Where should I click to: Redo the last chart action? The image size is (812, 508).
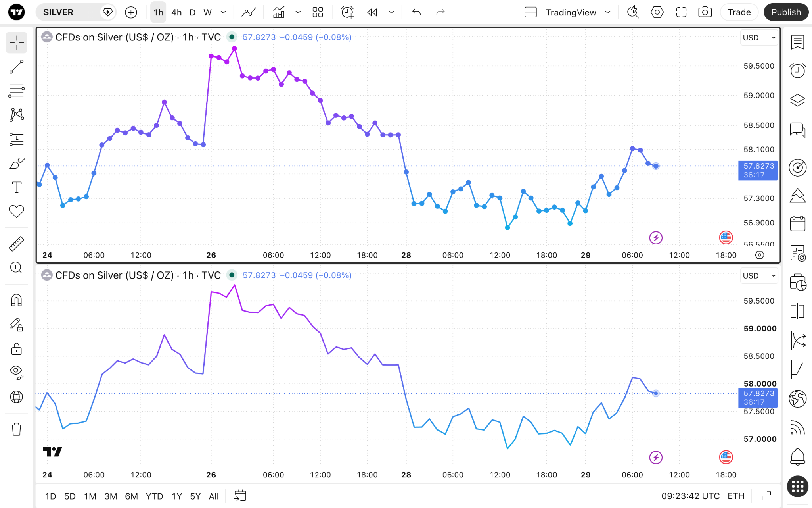[x=440, y=12]
